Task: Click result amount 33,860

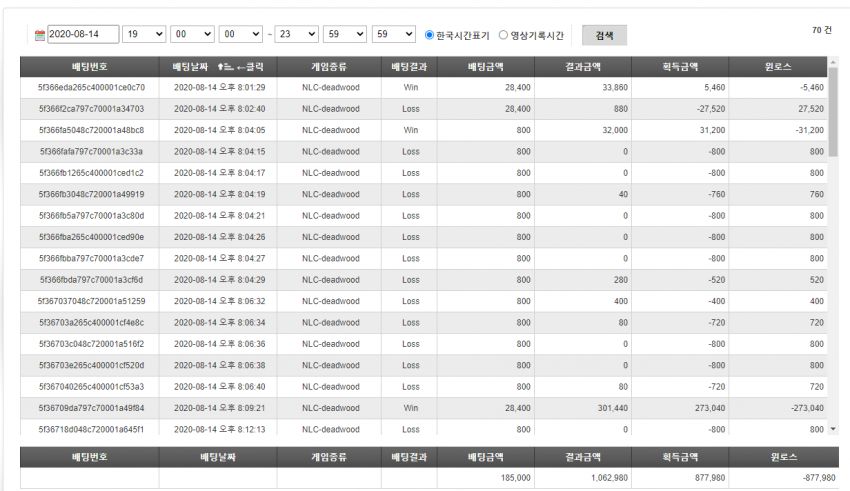Action: pos(615,87)
